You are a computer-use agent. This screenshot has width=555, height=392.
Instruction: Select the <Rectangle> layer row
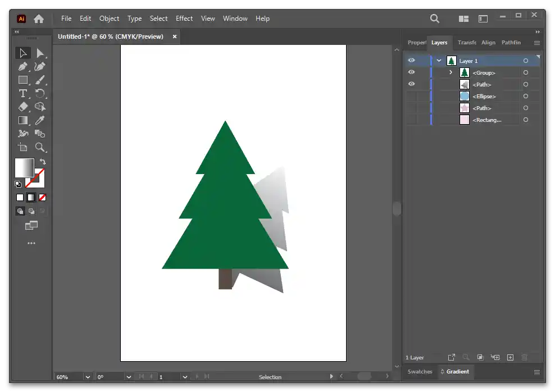tap(486, 120)
